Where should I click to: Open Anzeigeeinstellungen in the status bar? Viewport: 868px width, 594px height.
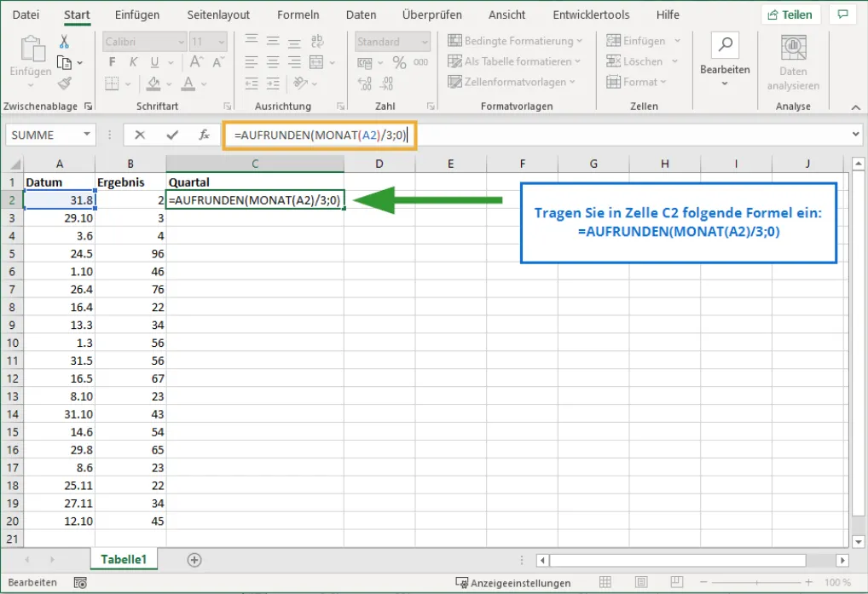(513, 583)
